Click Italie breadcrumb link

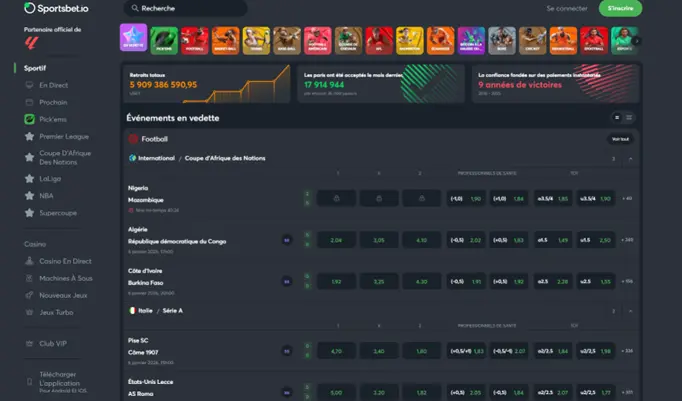(x=145, y=311)
